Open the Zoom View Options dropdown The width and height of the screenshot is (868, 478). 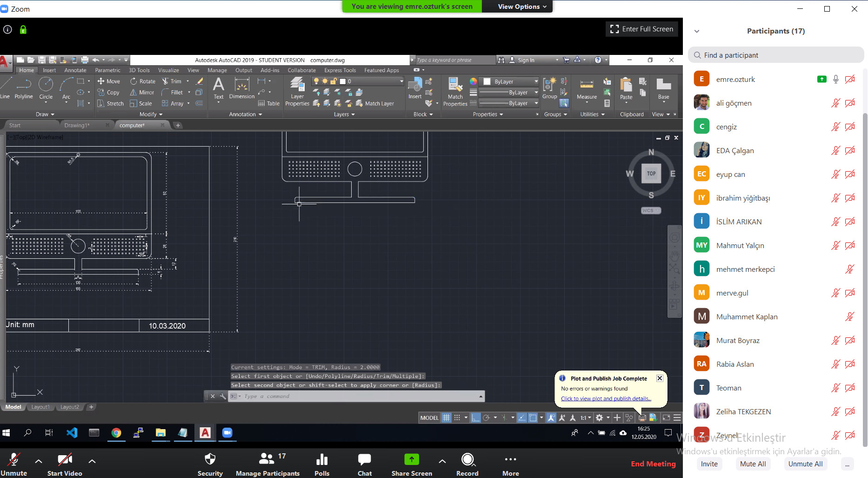pos(521,7)
